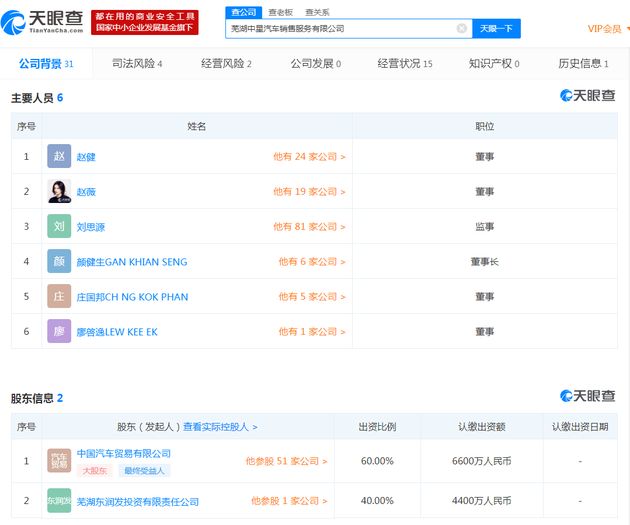The width and height of the screenshot is (630, 525).
Task: Click avatar icon of 颜健生GAN KHIAN SENG
Action: 59,262
